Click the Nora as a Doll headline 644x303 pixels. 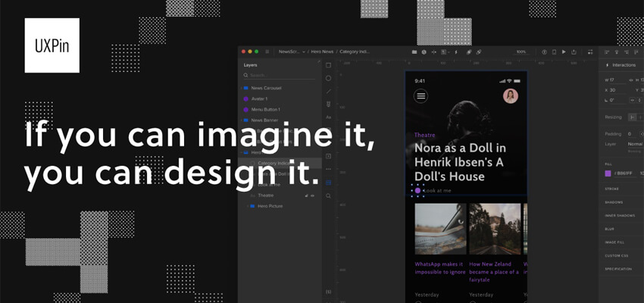coord(460,162)
